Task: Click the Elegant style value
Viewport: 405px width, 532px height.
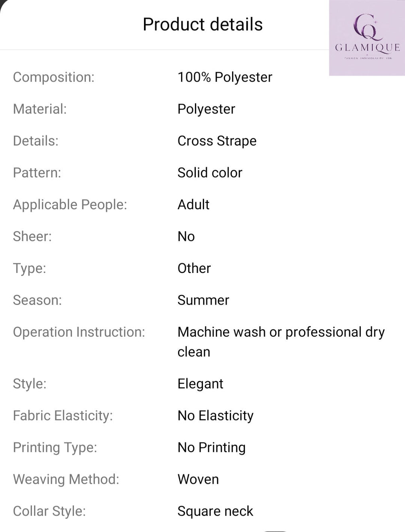Action: (201, 384)
